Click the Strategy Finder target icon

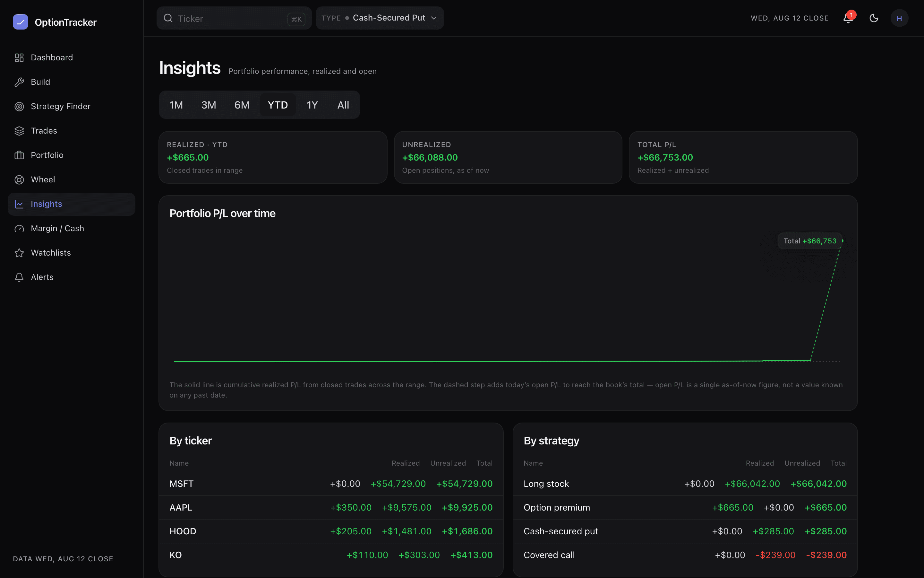click(x=19, y=107)
